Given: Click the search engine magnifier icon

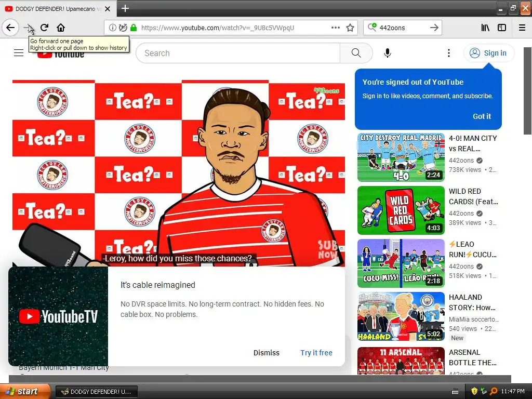Looking at the screenshot, I should pyautogui.click(x=372, y=27).
